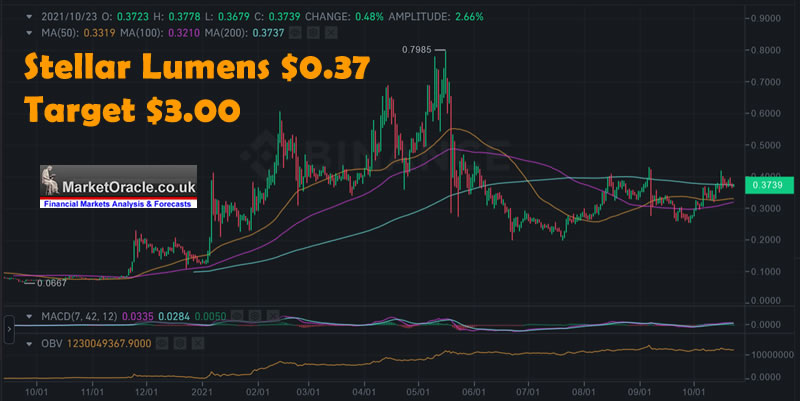Viewport: 800px width, 401px height.
Task: Click the '2021' date axis label
Action: 202,392
